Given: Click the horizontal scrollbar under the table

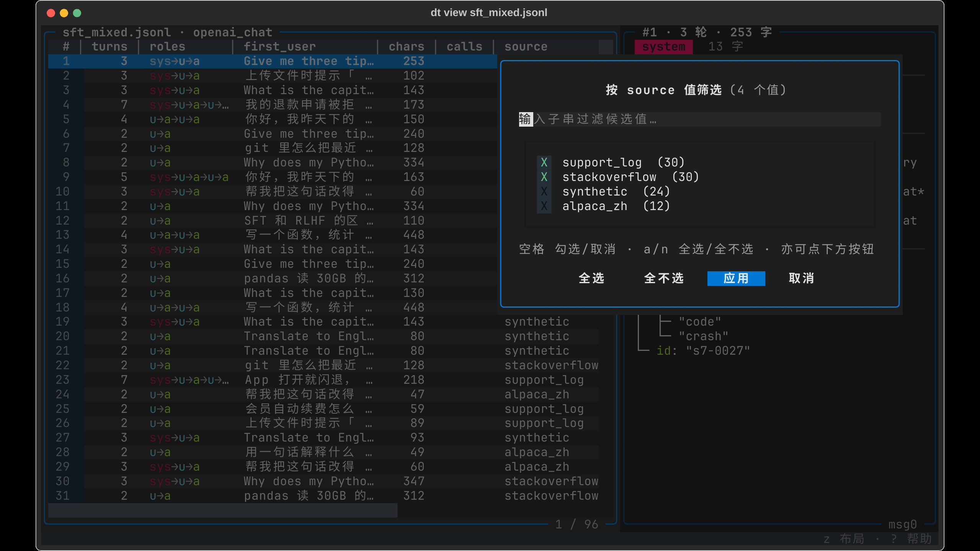Looking at the screenshot, I should (x=223, y=510).
